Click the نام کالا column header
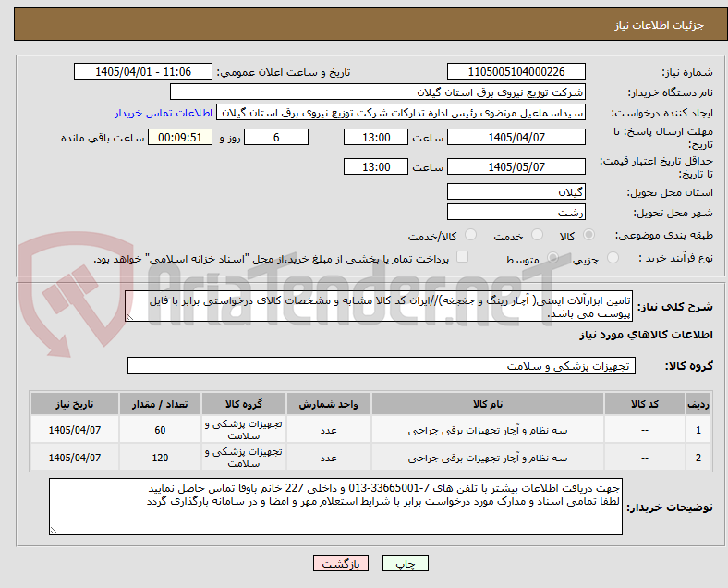This screenshot has height=588, width=728. click(x=488, y=404)
